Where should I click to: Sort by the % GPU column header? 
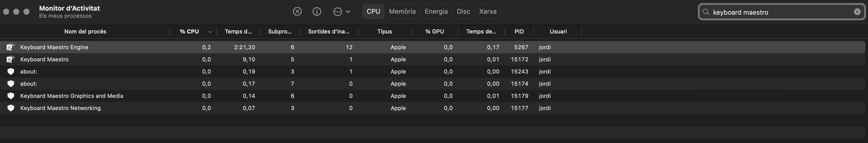[434, 31]
